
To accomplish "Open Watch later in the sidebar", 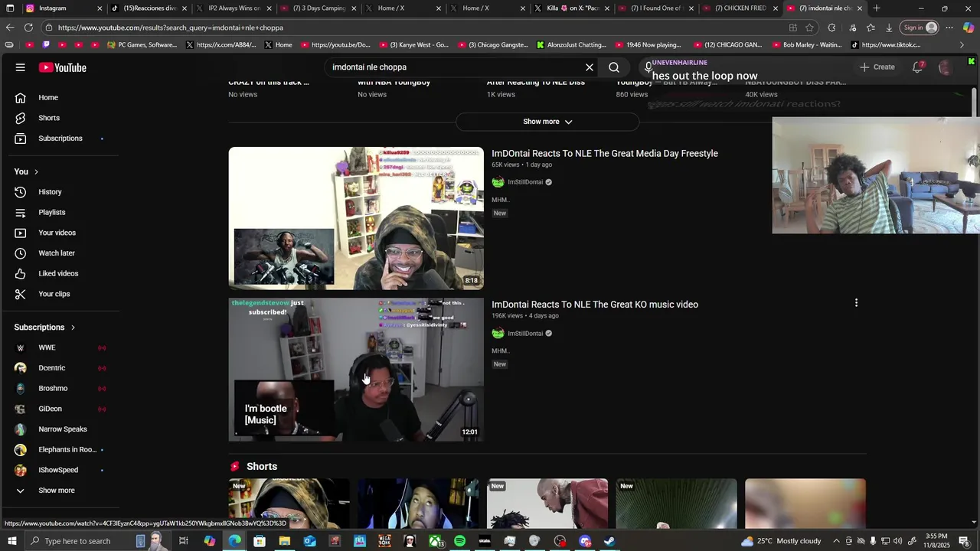I will point(57,253).
